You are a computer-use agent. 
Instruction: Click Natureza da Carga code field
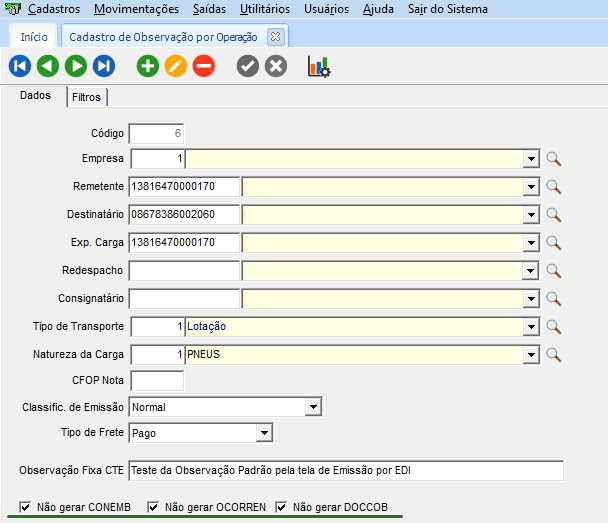(x=158, y=355)
